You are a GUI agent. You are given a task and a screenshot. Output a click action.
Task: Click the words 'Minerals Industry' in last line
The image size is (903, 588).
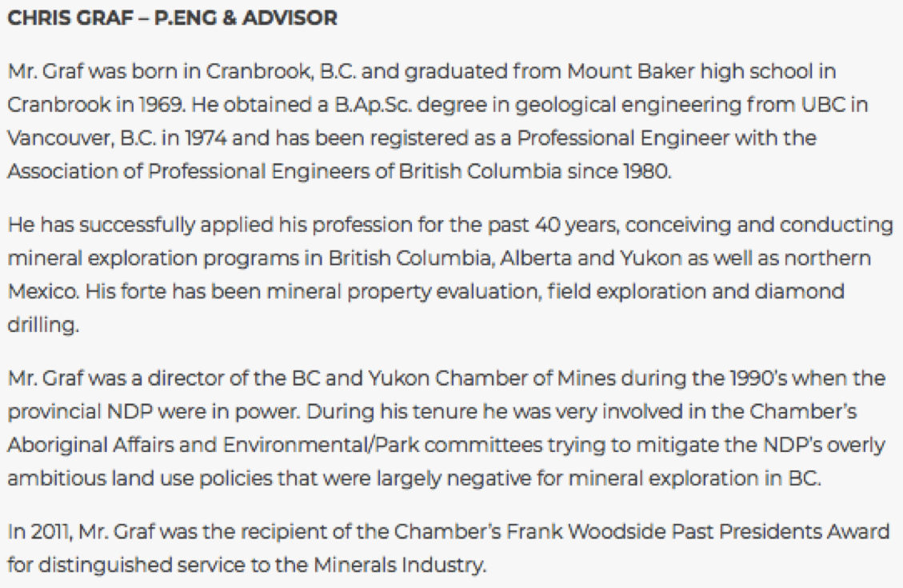[x=400, y=565]
